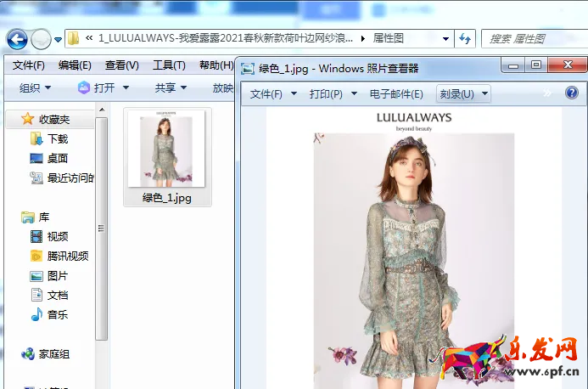588x389 pixels.
Task: Open the Tools menu in Explorer
Action: (169, 65)
